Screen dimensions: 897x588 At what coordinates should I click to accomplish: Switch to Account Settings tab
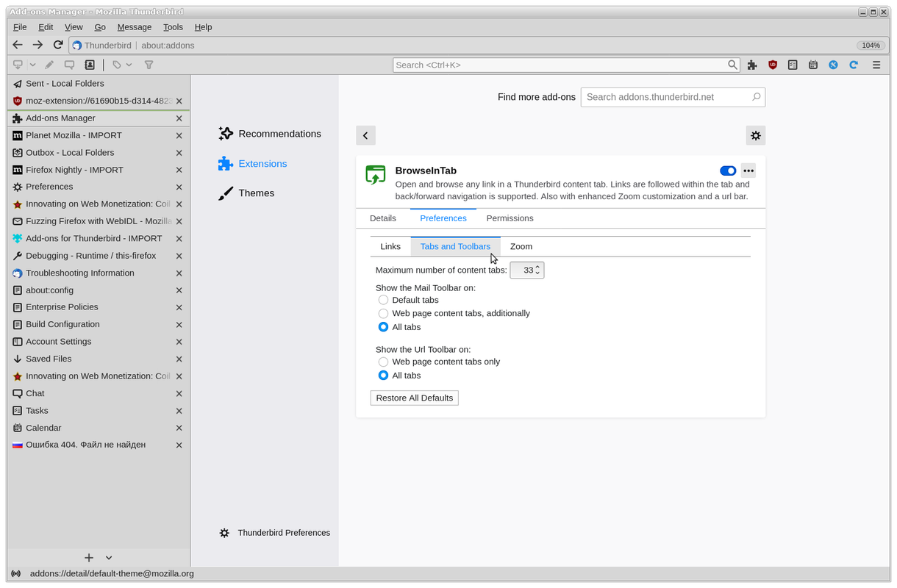point(99,342)
